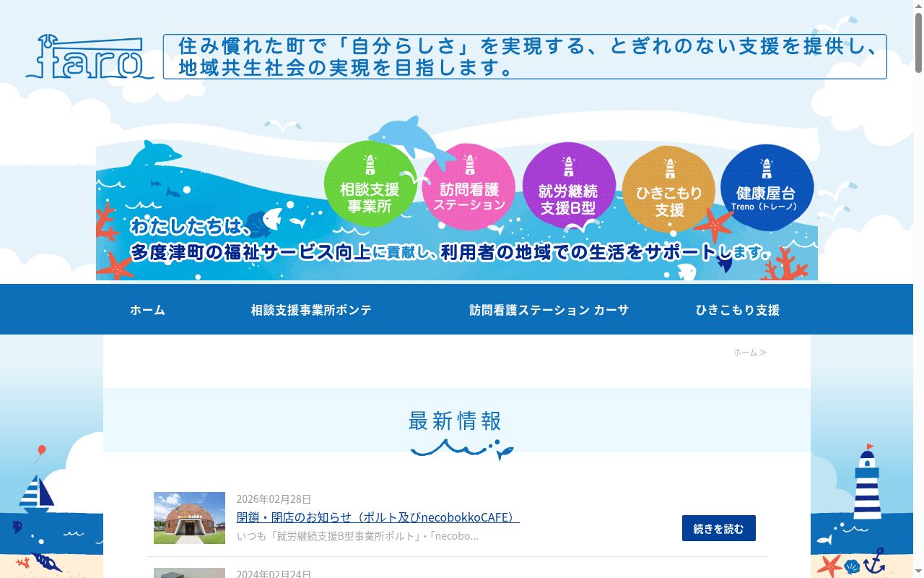This screenshot has height=578, width=924.
Task: Click the excerpt text いつも「就労継続支援B型事業所ポルト」
Action: coord(357,536)
